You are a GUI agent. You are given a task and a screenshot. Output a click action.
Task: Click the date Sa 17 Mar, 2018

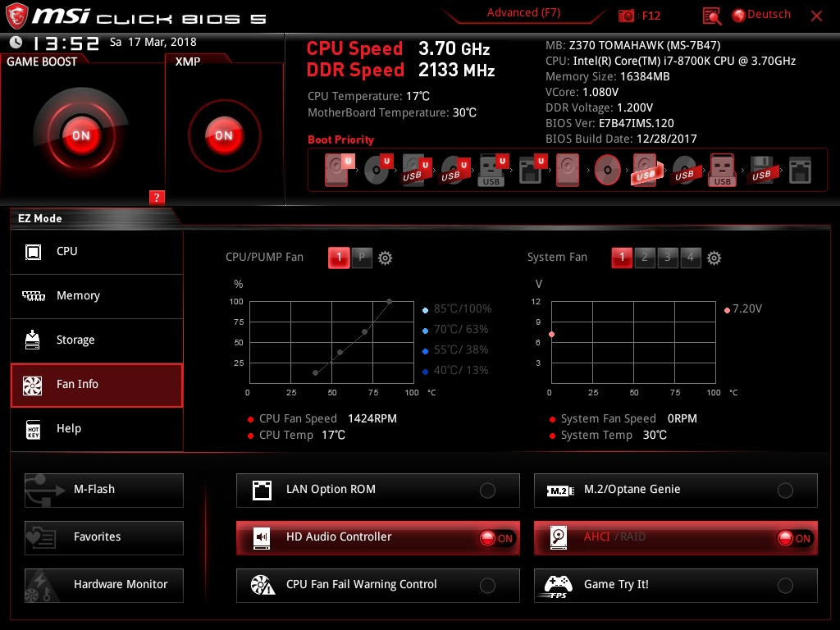coord(153,42)
